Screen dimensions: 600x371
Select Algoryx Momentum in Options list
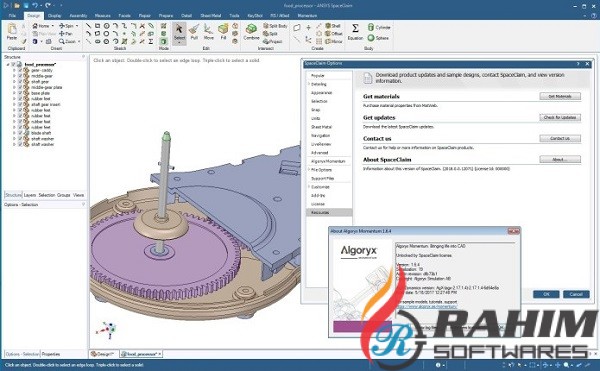(x=328, y=161)
